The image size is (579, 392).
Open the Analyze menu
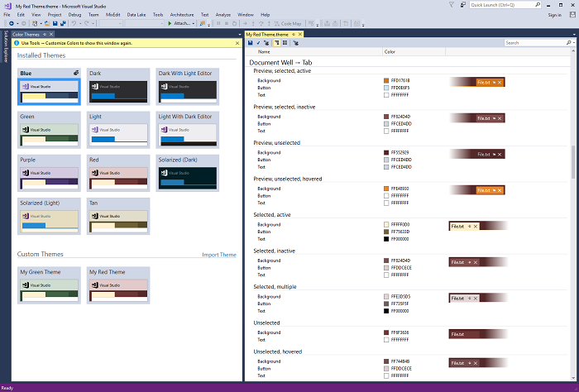tap(223, 15)
